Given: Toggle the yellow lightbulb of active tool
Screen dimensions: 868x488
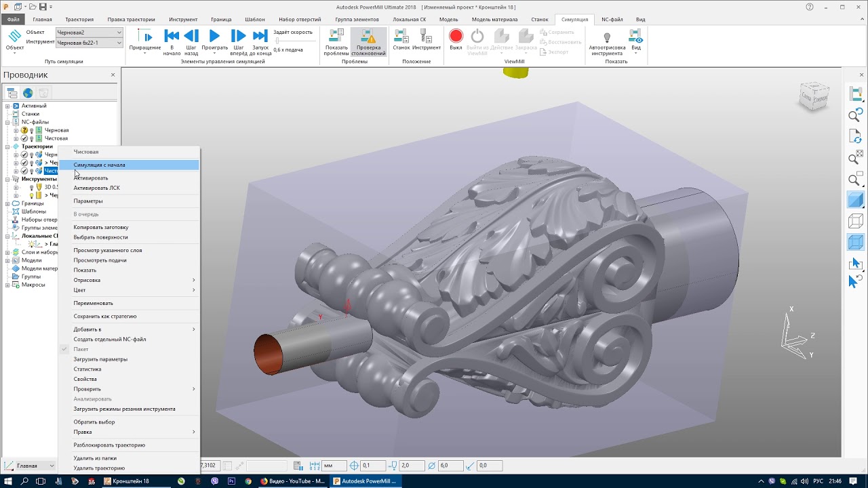Looking at the screenshot, I should pyautogui.click(x=31, y=195).
